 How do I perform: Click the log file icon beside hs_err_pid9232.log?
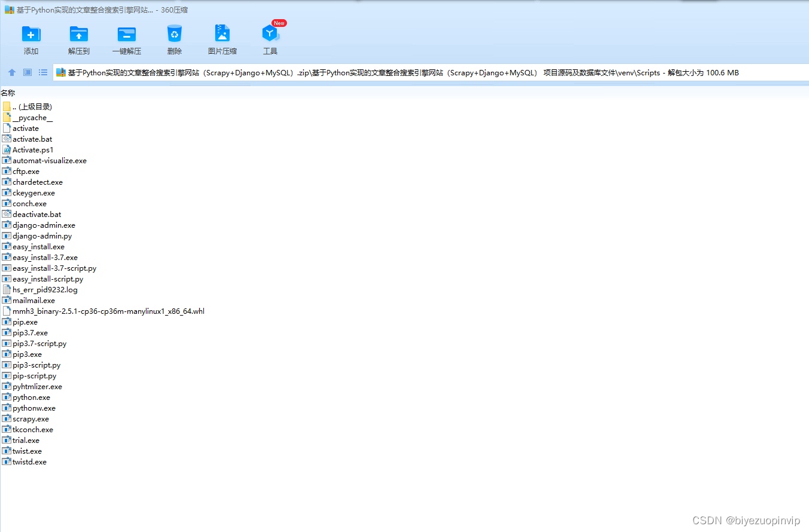click(7, 290)
